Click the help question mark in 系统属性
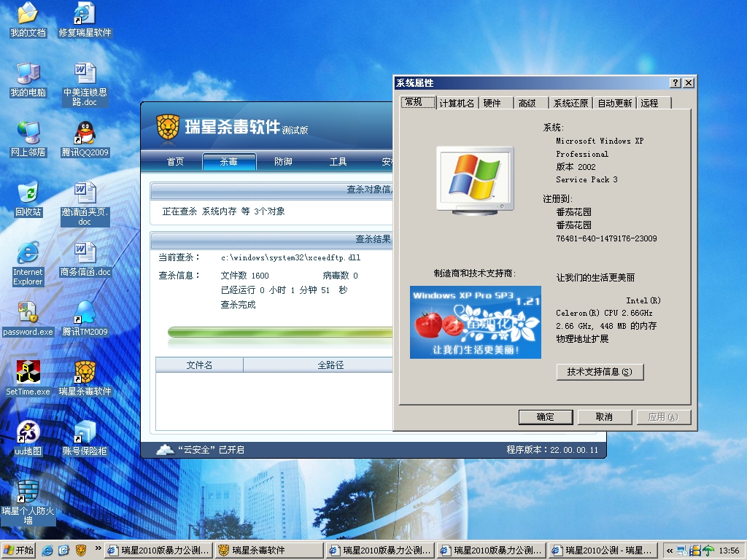Image resolution: width=747 pixels, height=560 pixels. coord(675,83)
